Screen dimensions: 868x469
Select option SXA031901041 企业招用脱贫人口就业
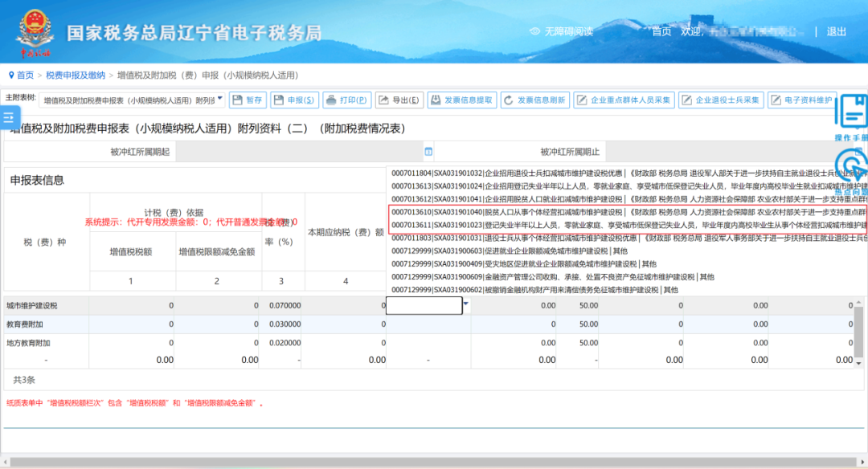627,199
